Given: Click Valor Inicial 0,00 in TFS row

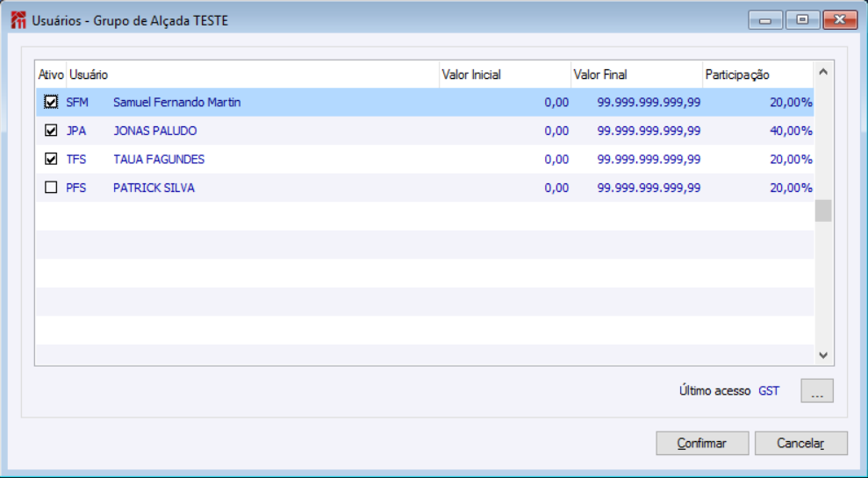Looking at the screenshot, I should [x=556, y=160].
